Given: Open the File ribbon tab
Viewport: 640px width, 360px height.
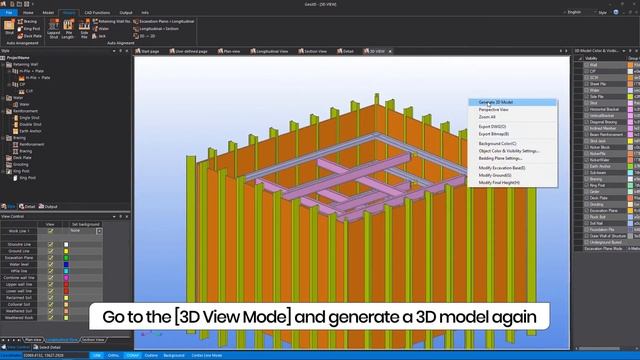Looking at the screenshot, I should [x=9, y=13].
